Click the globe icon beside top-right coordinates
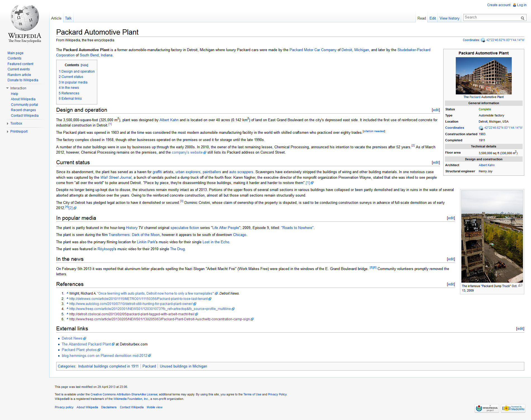 (x=483, y=40)
